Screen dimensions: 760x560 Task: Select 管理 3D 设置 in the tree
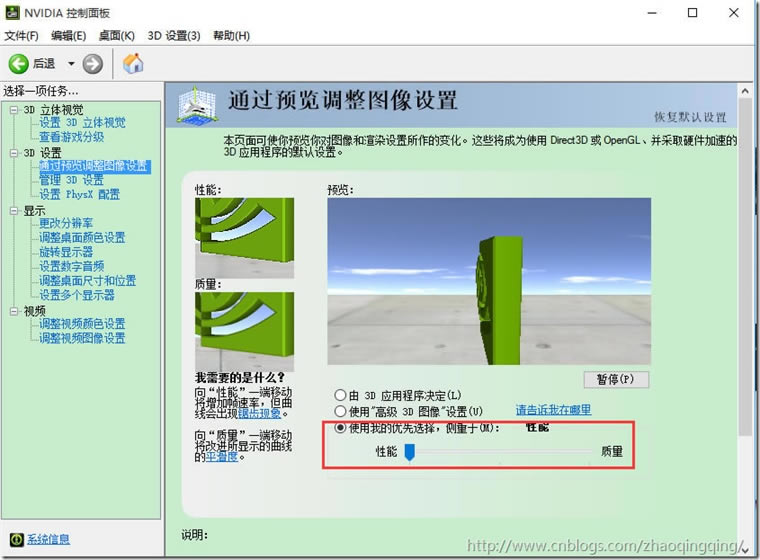click(71, 180)
